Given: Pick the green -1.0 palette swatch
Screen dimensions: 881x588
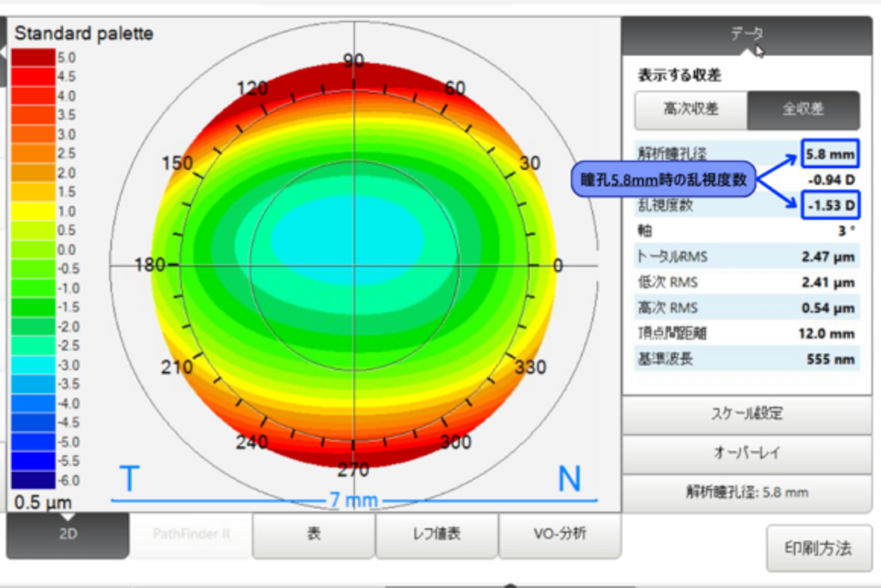Looking at the screenshot, I should tap(33, 288).
